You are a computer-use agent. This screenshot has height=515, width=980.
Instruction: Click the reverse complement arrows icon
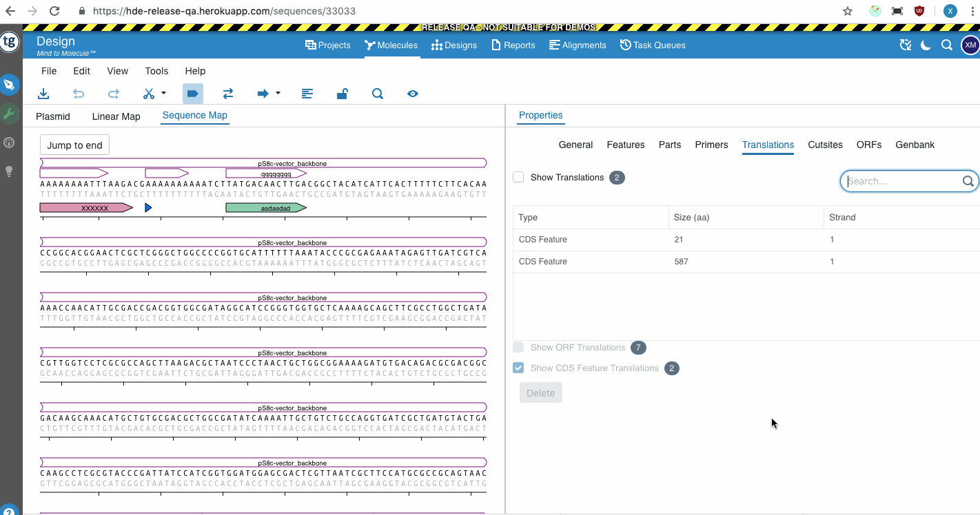228,94
